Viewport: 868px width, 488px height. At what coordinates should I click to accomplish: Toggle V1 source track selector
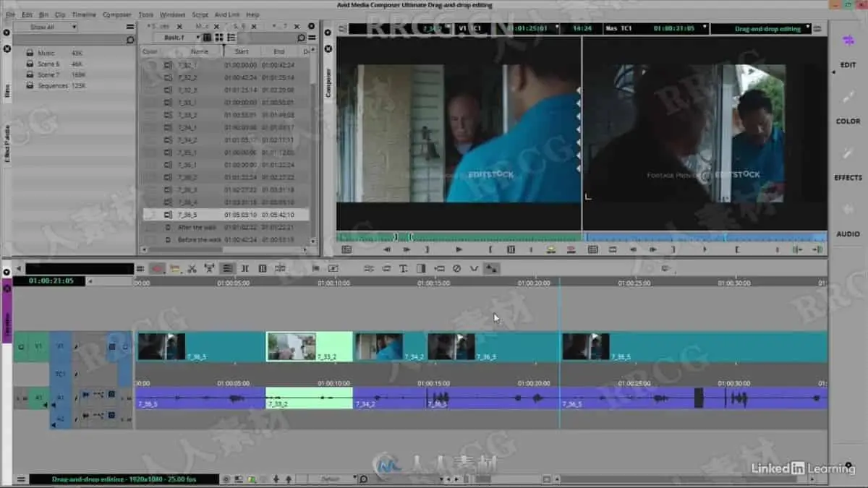tap(38, 346)
